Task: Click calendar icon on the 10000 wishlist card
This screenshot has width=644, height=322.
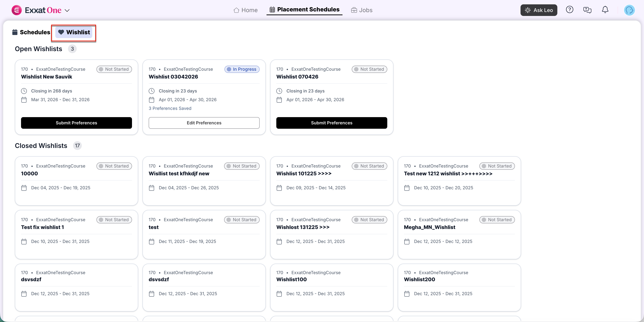Action: [24, 188]
